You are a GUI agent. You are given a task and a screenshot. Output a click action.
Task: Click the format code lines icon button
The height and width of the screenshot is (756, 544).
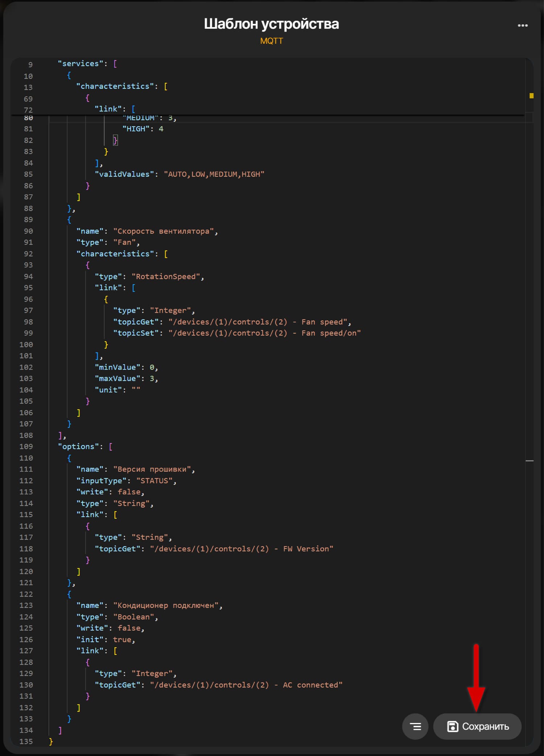tap(415, 726)
